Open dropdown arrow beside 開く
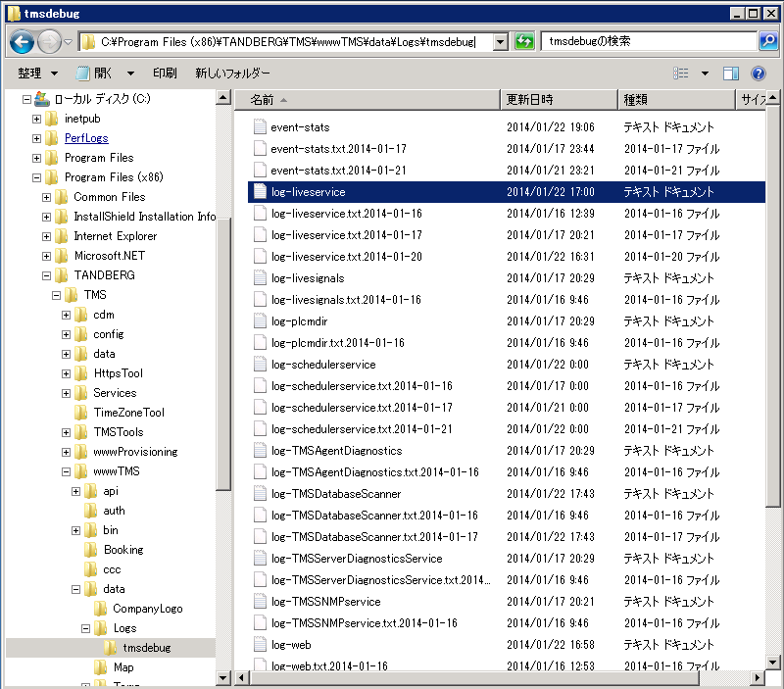Image resolution: width=784 pixels, height=689 pixels. (x=130, y=74)
